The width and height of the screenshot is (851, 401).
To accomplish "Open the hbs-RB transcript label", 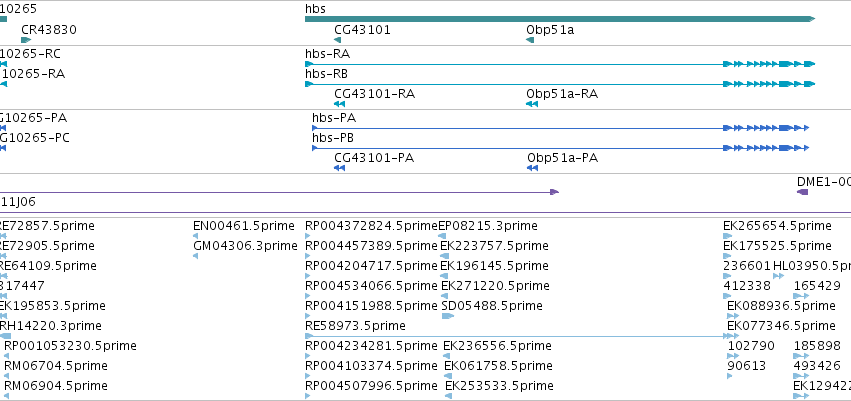I will click(x=327, y=74).
